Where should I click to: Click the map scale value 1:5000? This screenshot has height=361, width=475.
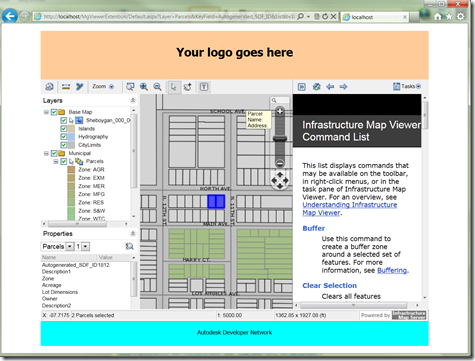click(229, 315)
